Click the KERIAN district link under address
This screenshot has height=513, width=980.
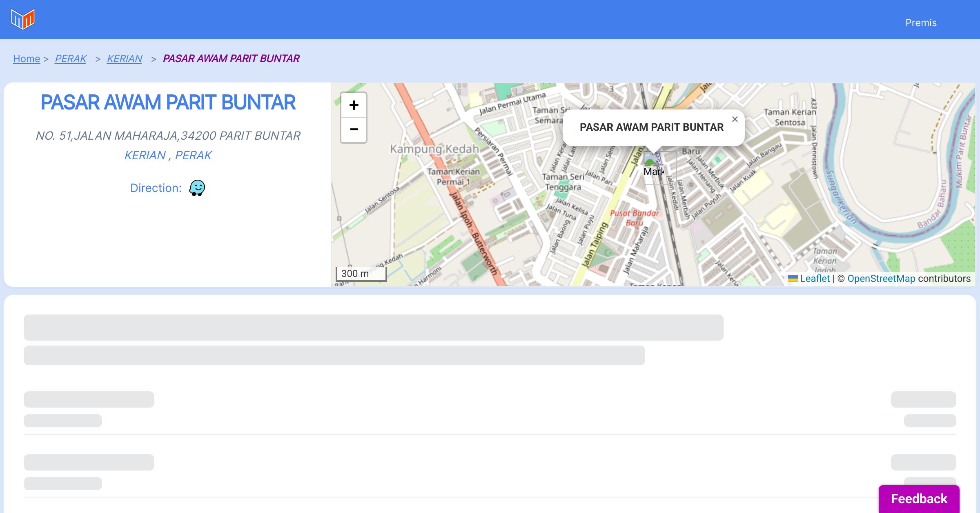tap(145, 155)
